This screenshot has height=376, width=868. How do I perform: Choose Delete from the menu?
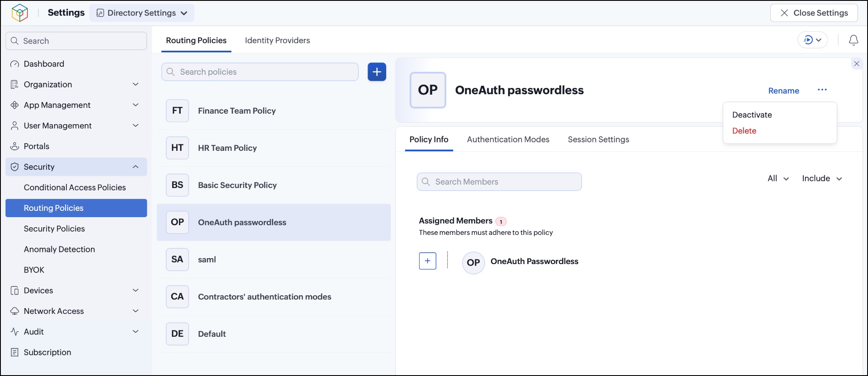point(744,131)
